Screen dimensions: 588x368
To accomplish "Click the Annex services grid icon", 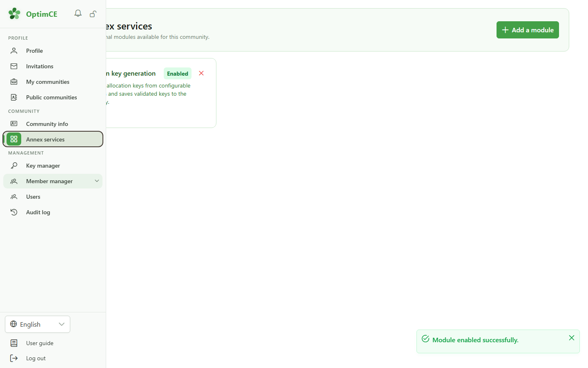I will (14, 139).
